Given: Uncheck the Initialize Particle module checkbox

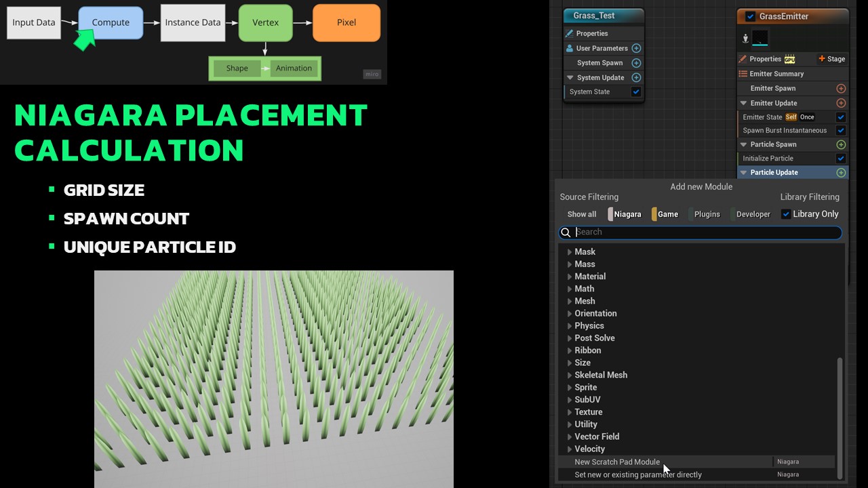Looking at the screenshot, I should click(x=841, y=159).
